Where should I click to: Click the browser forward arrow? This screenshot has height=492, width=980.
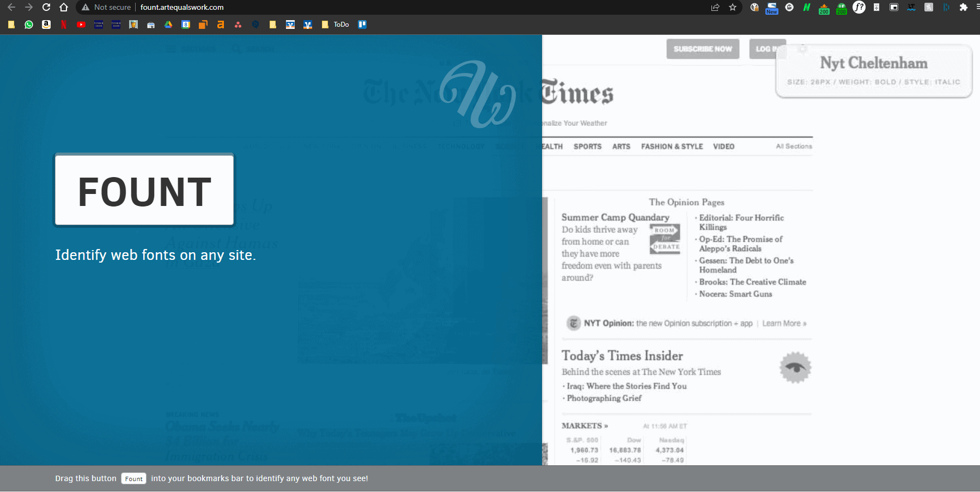tap(29, 7)
